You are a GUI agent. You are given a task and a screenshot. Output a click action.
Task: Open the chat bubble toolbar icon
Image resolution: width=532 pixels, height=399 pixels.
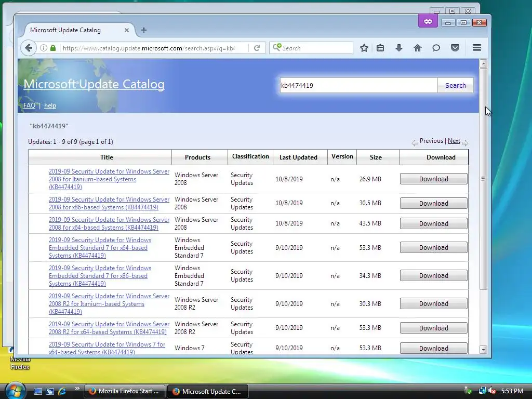coord(436,48)
